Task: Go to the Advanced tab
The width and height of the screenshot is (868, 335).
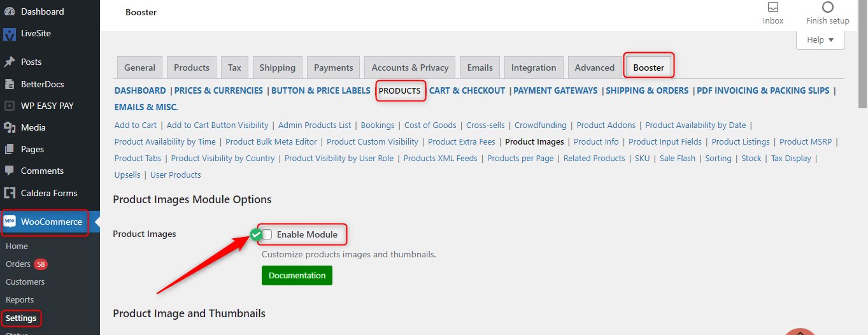Action: (595, 68)
